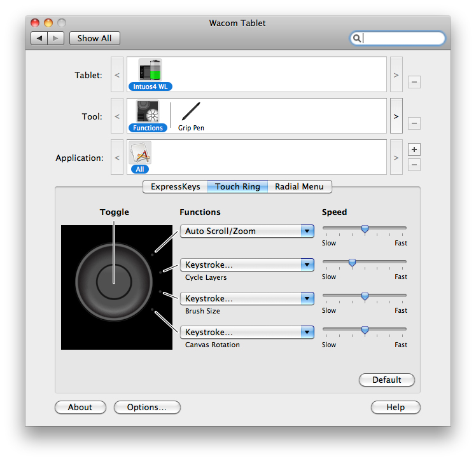This screenshot has width=476, height=461.
Task: Minimize the window with the yellow button
Action: point(48,23)
